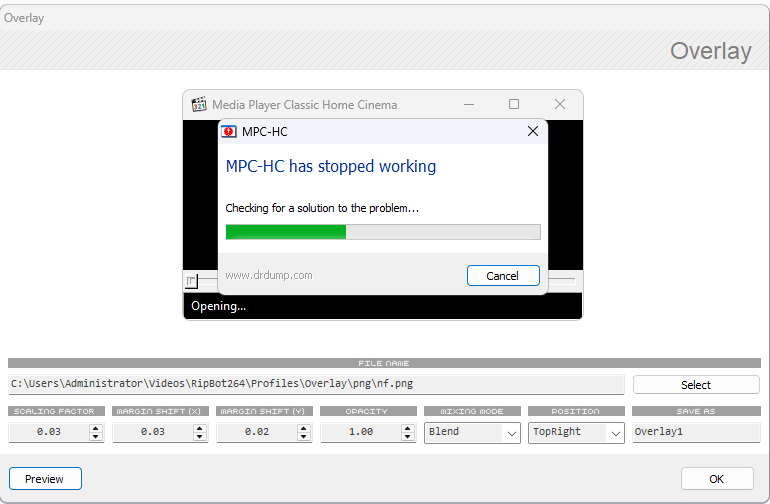Confirm overlay settings with OK
The image size is (770, 504).
point(717,478)
